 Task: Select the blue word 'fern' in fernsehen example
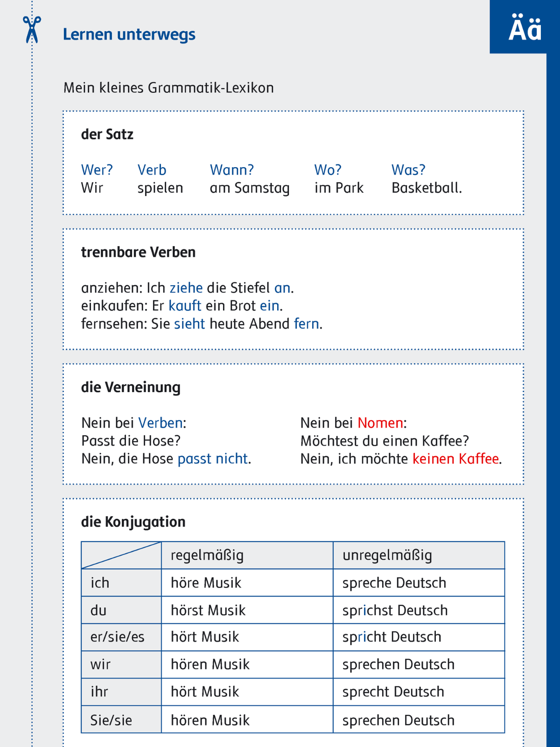[x=306, y=324]
